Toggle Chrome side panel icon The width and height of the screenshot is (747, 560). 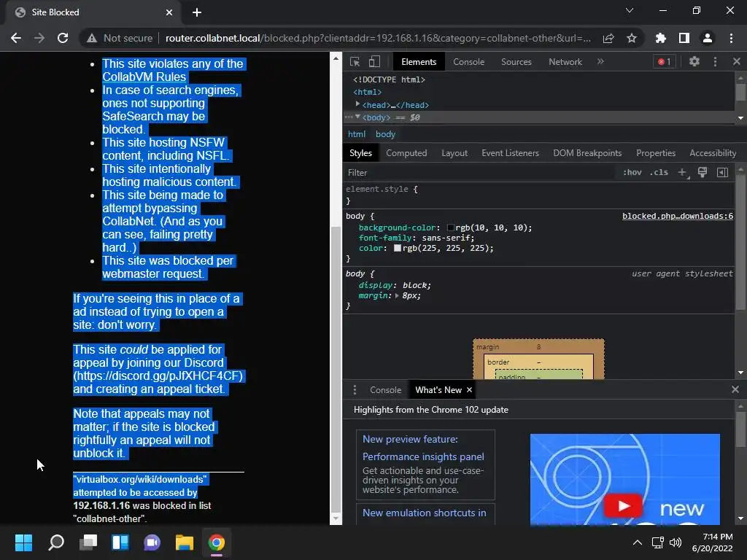pos(684,38)
